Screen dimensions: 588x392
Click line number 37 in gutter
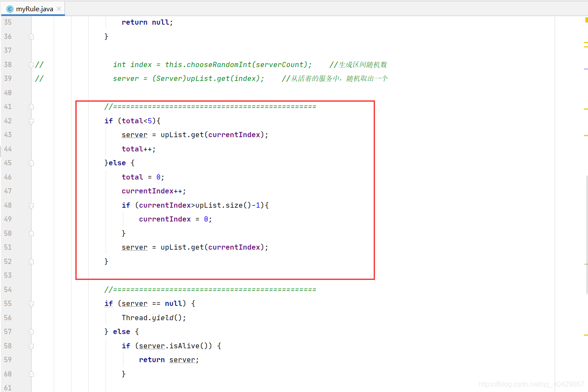click(8, 51)
